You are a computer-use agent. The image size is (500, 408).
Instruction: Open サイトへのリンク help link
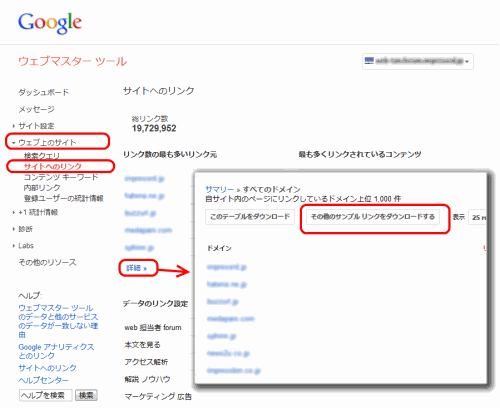pyautogui.click(x=47, y=368)
